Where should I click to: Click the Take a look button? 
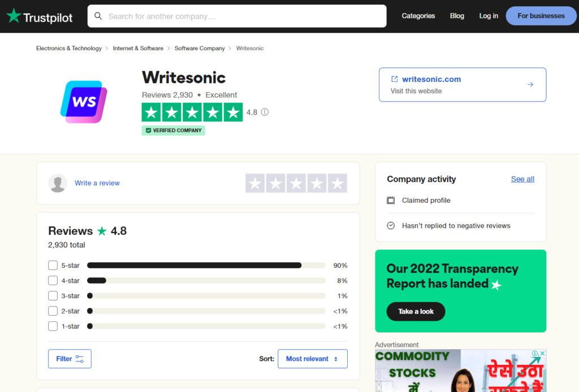point(416,312)
